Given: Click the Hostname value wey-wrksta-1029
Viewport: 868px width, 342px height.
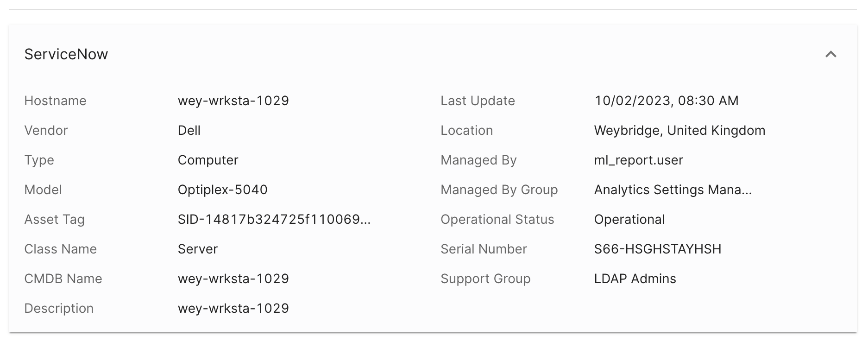Looking at the screenshot, I should click(233, 101).
